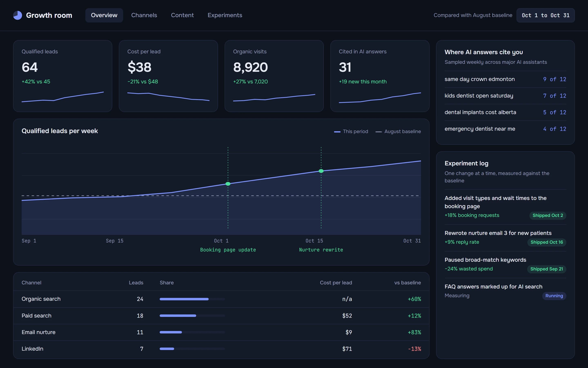
Task: Select the emergency dentist near me row
Action: pos(505,129)
